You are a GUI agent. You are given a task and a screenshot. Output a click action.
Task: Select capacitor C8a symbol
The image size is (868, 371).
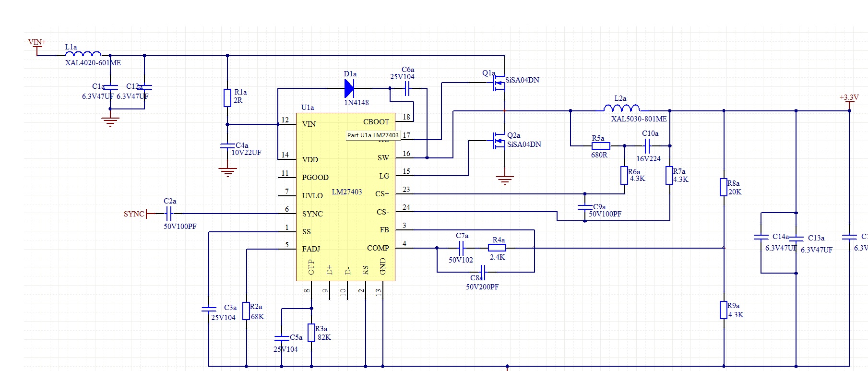[x=483, y=272]
